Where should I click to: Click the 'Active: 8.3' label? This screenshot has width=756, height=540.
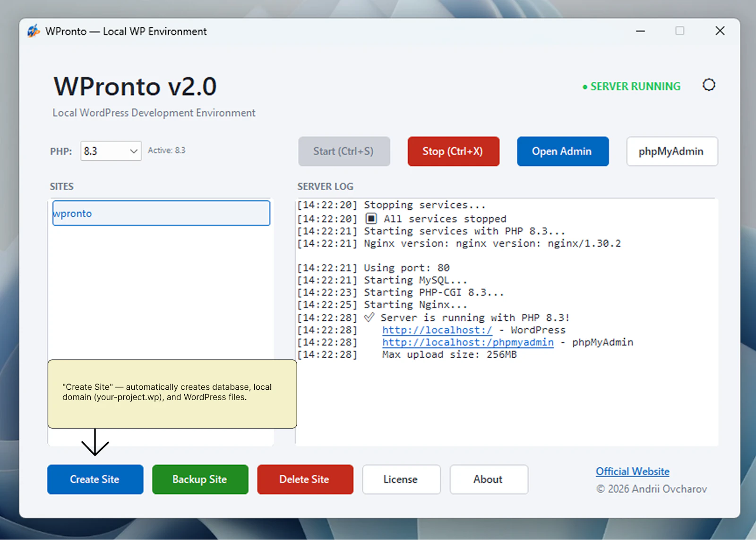point(166,150)
